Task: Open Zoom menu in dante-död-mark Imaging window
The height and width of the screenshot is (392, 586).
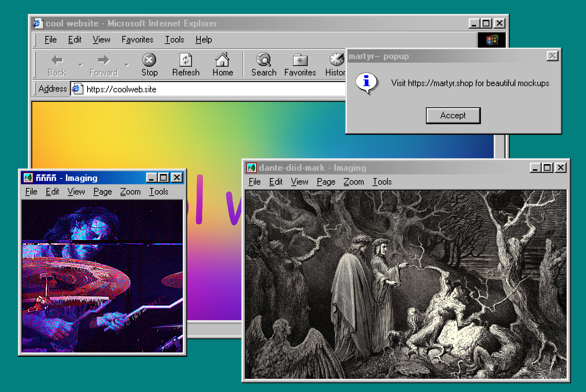Action: click(353, 182)
